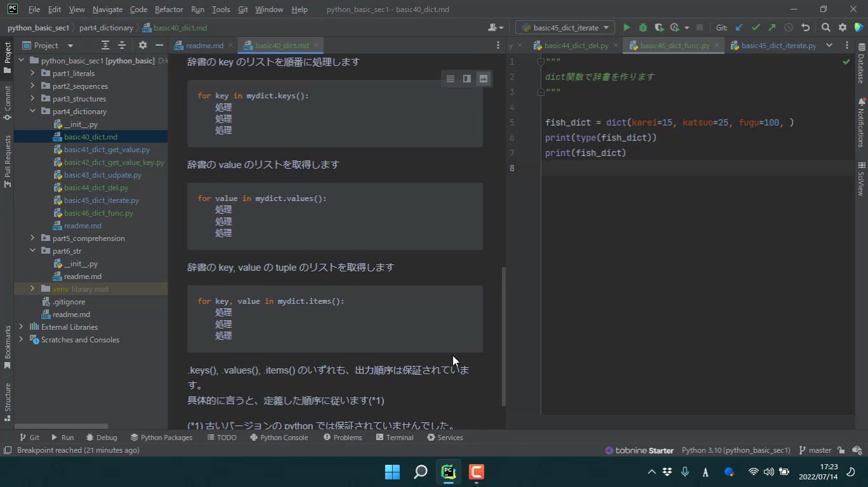868x487 pixels.
Task: Open the Terminal tool window
Action: 394,438
